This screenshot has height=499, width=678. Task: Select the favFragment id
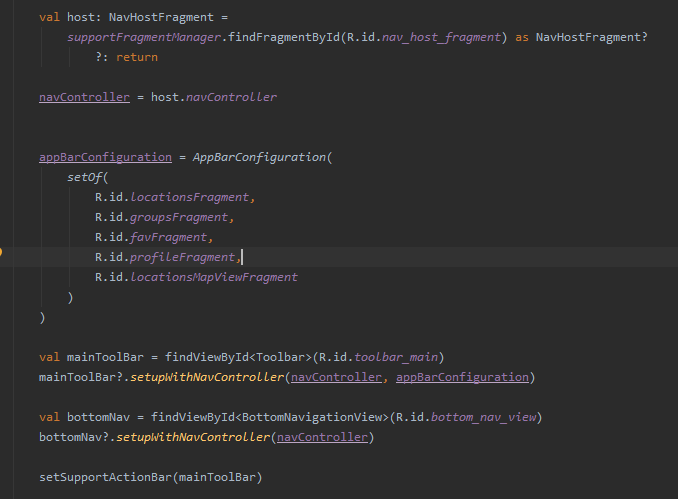[x=170, y=237]
